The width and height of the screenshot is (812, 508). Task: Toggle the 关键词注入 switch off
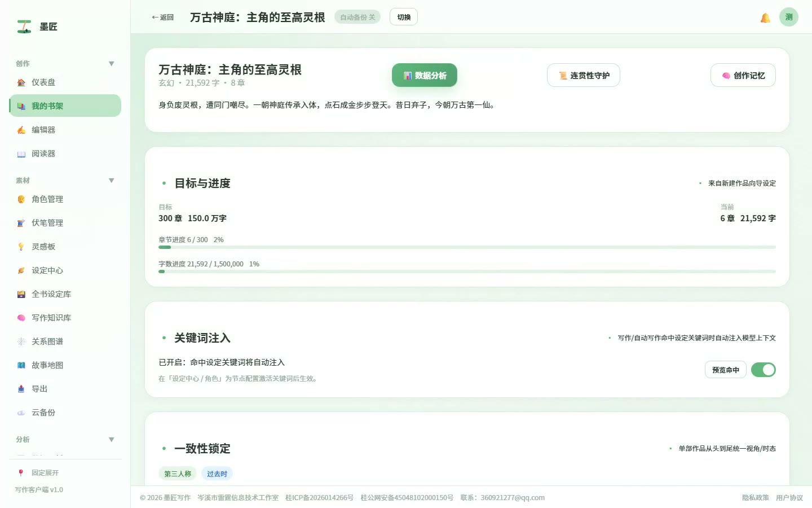(x=764, y=370)
